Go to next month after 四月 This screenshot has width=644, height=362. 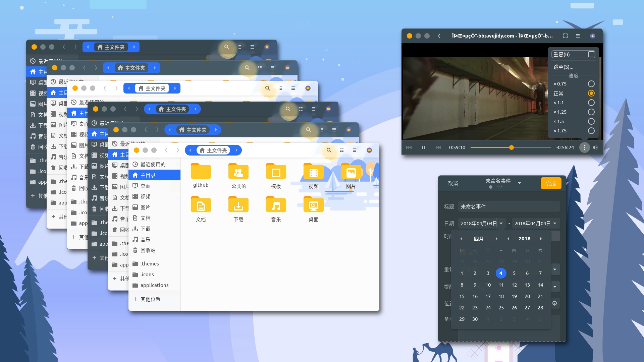click(x=496, y=239)
